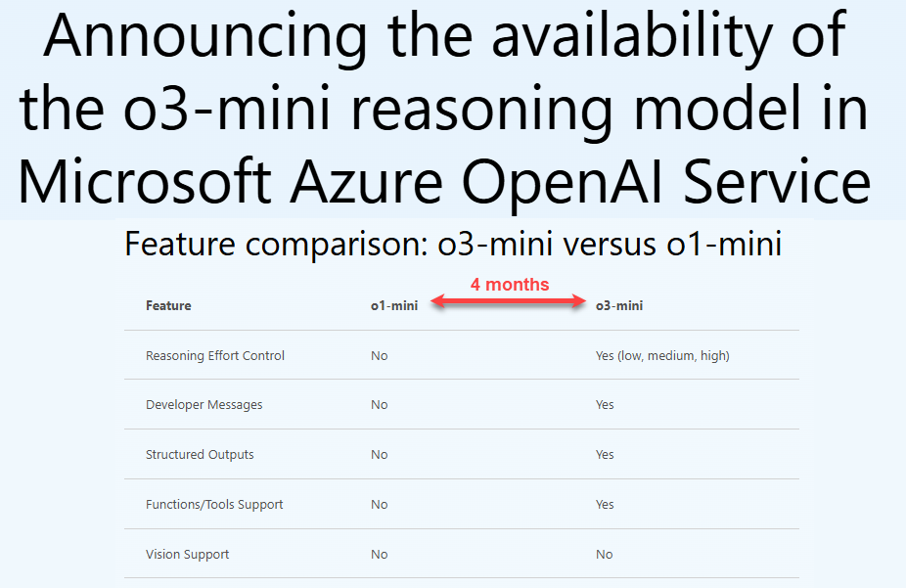Click 'No' in Developer Messages row
Screen dimensions: 906x588
point(379,405)
